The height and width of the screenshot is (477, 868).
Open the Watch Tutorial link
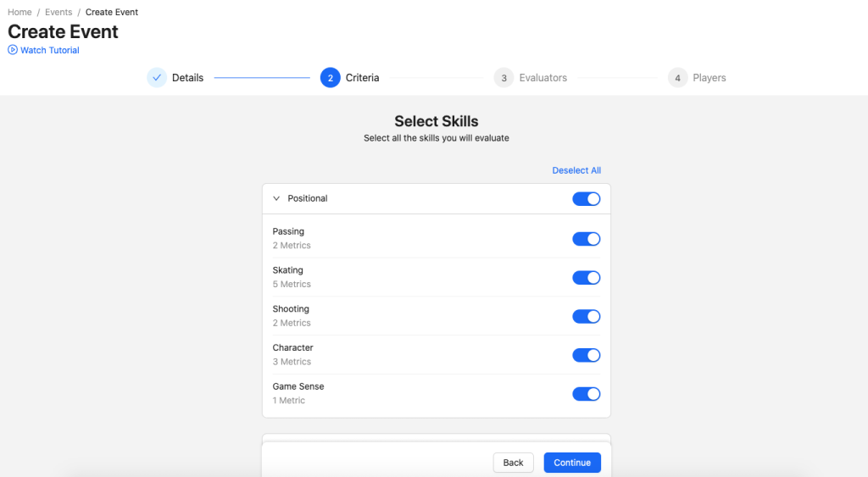(x=49, y=50)
